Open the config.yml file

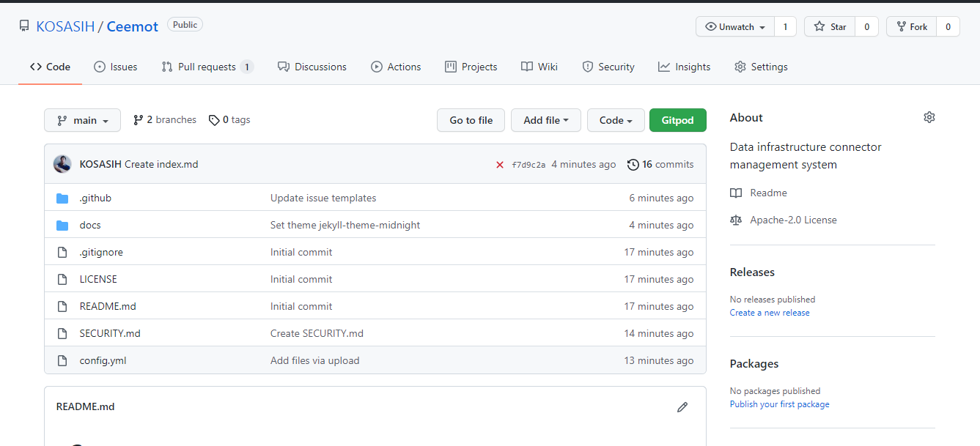(103, 360)
